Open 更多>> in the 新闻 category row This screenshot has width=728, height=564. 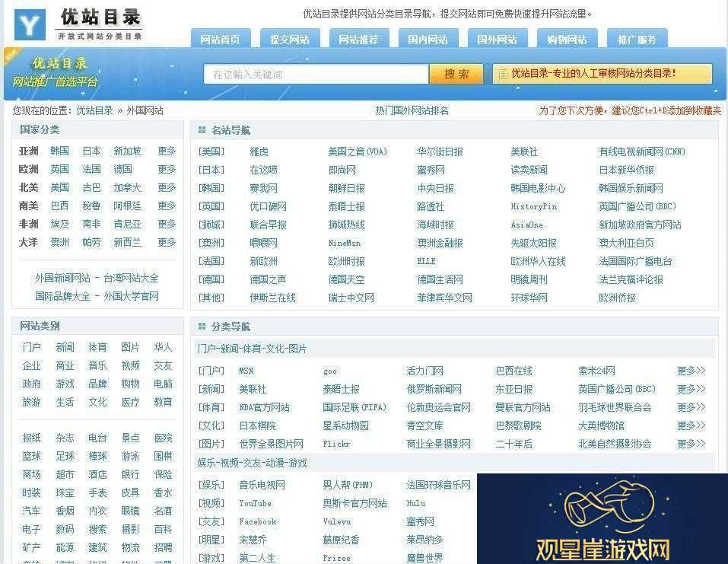[x=691, y=389]
